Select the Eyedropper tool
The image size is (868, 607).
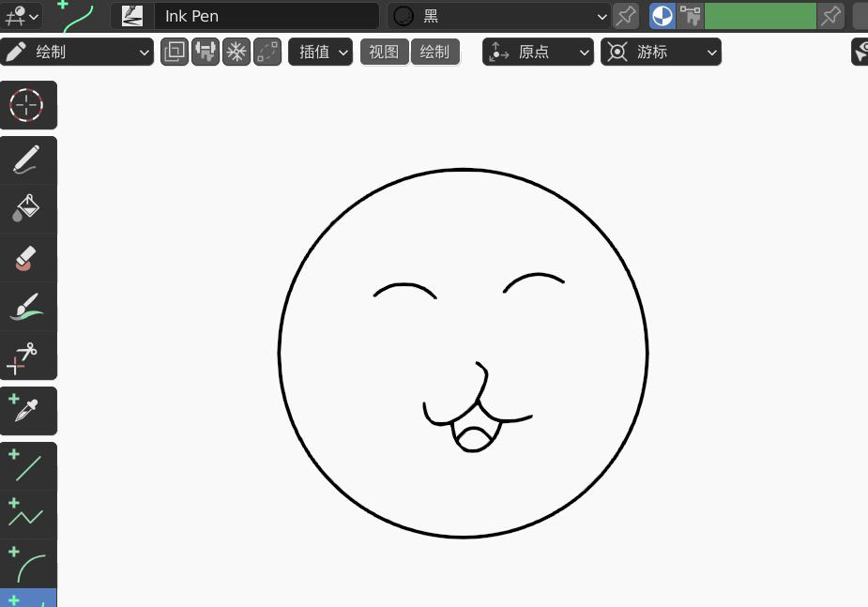[x=28, y=410]
